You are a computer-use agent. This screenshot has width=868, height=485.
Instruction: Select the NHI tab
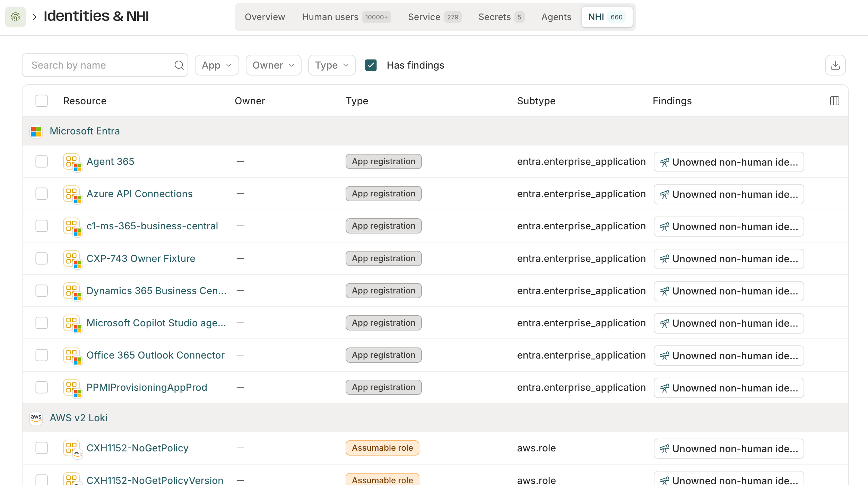(607, 17)
